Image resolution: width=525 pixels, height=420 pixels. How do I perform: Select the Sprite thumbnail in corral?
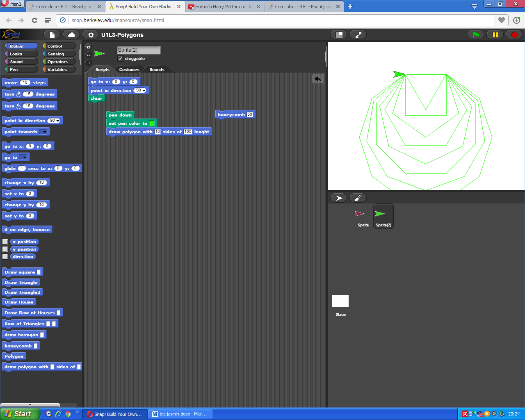363,217
